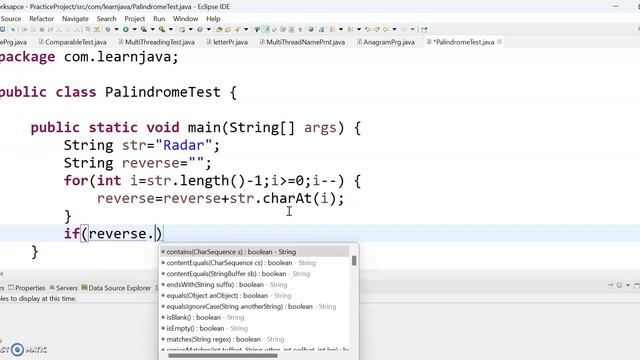The image size is (640, 360).
Task: Click the autocomplete popup vertical scrollbar thumb
Action: point(354,260)
